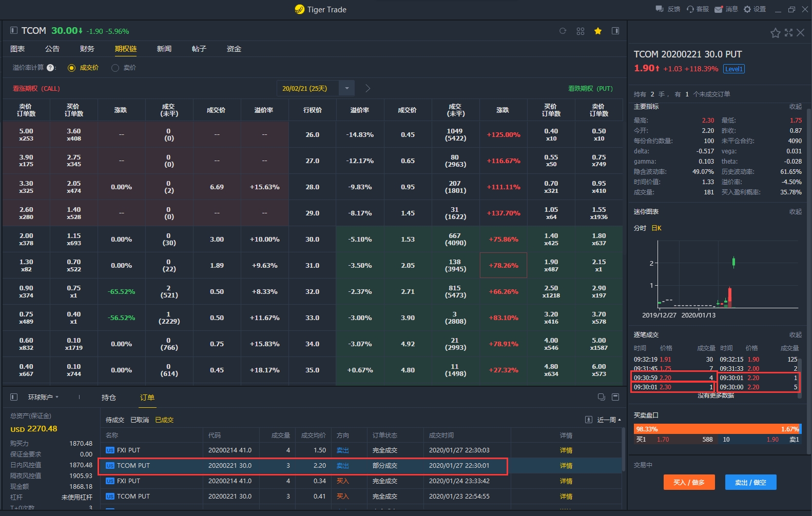The height and width of the screenshot is (516, 812).
Task: Click the account panel icon beside 环球账户
Action: tap(14, 397)
